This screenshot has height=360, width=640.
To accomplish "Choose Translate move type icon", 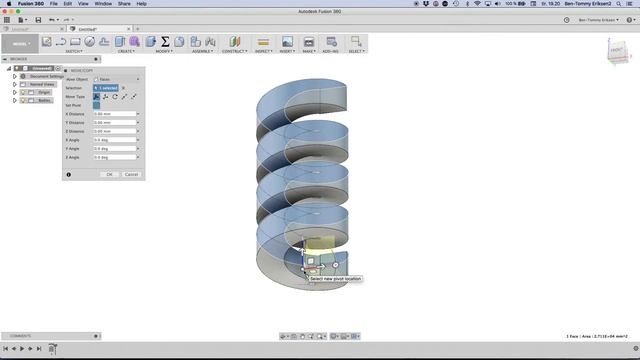I will [x=106, y=97].
